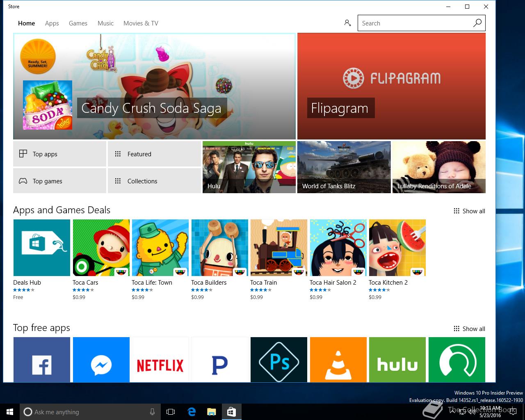Screen dimensions: 525x420
Task: Open File Explorer from the taskbar
Action: pos(211,412)
